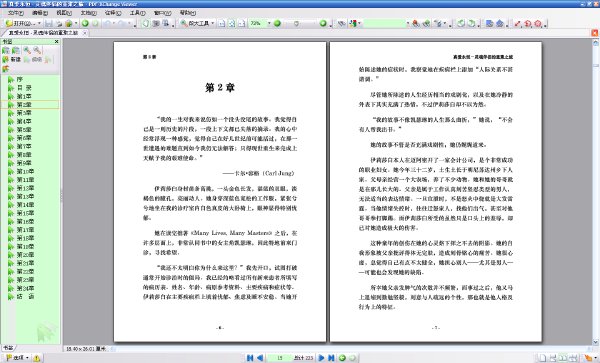Select the 书签 tab at panel bottom
600x363 pixels.
[x=8, y=348]
